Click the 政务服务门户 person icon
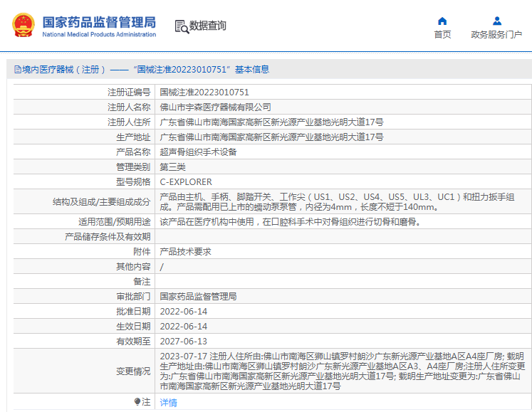The width and height of the screenshot is (532, 412). [x=496, y=21]
